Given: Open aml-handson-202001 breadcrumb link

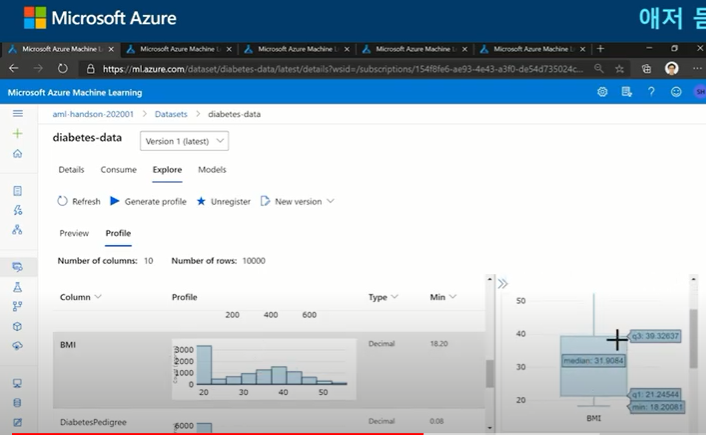Looking at the screenshot, I should pyautogui.click(x=93, y=114).
